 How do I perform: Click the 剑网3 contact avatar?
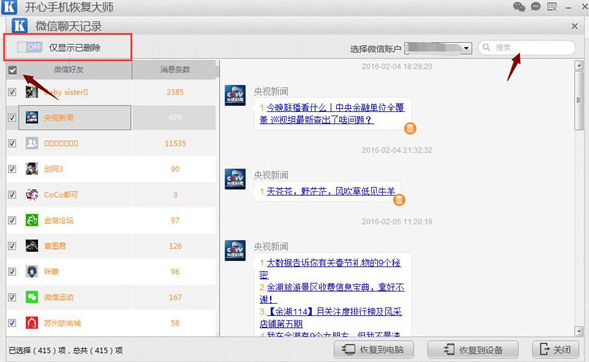(x=32, y=169)
